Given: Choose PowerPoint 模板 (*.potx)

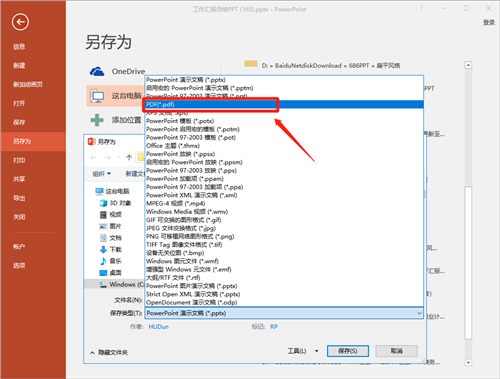Looking at the screenshot, I should click(284, 121).
